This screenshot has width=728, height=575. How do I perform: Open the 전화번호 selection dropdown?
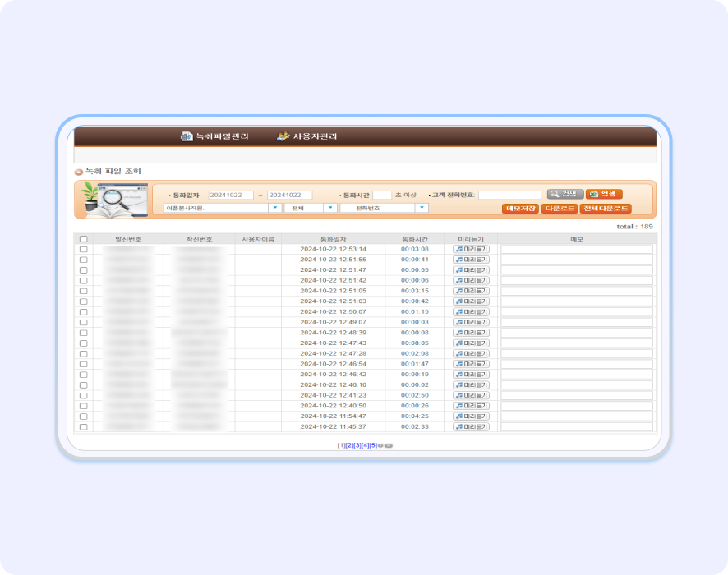point(384,209)
